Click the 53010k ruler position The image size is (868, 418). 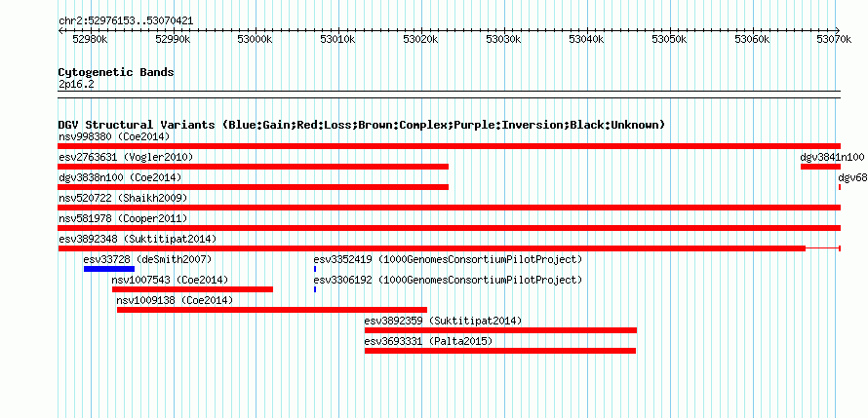coord(338,39)
